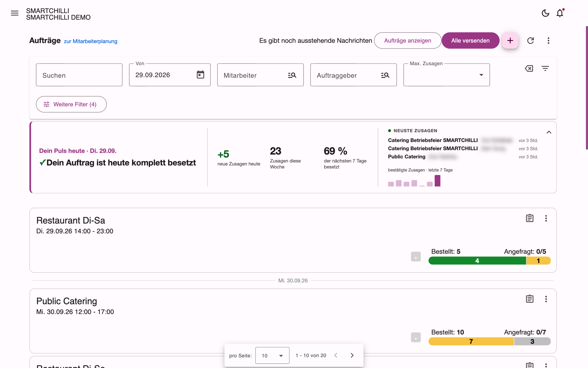Image resolution: width=588 pixels, height=368 pixels.
Task: Refresh the orders list
Action: click(531, 41)
